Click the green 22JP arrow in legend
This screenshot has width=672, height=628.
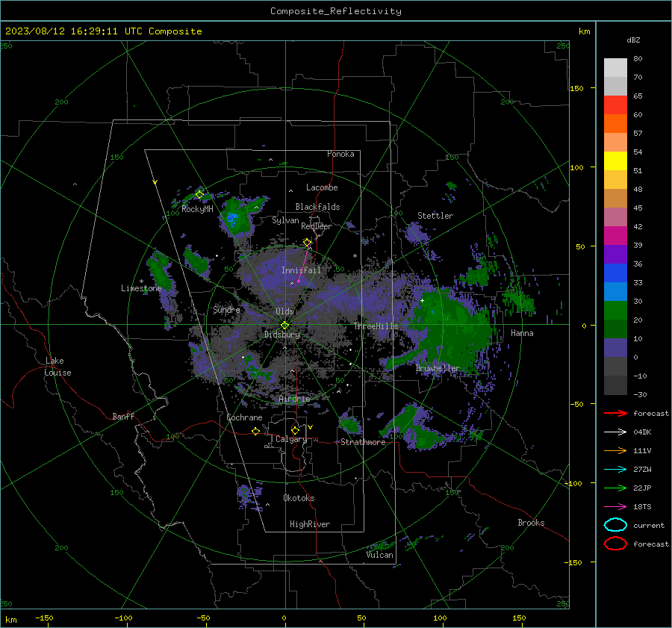point(615,488)
